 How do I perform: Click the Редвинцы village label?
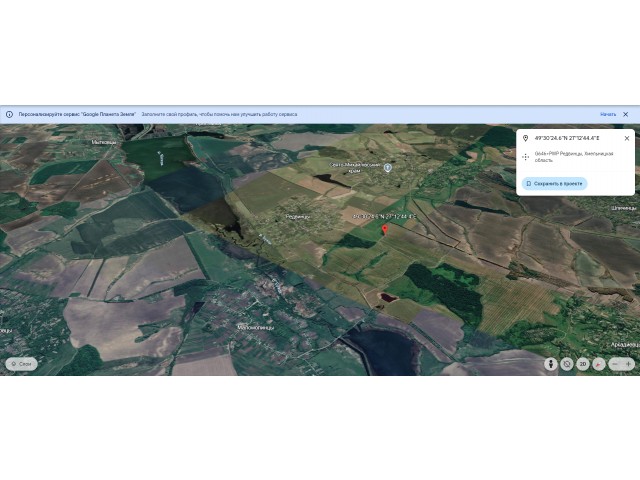click(x=298, y=217)
